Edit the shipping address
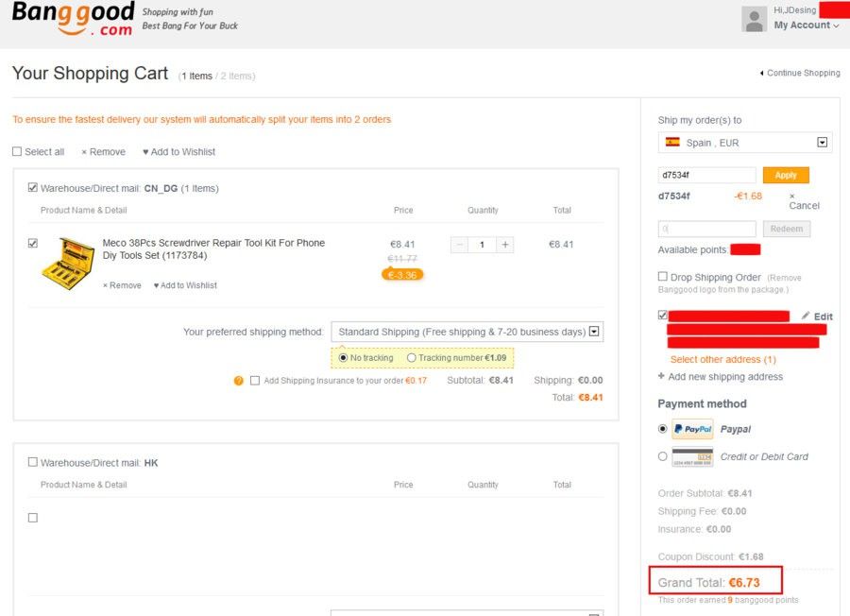 pos(818,317)
